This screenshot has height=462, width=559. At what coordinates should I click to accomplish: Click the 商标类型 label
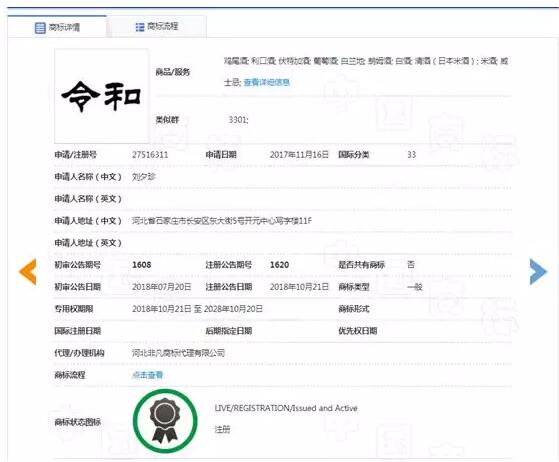coord(354,287)
